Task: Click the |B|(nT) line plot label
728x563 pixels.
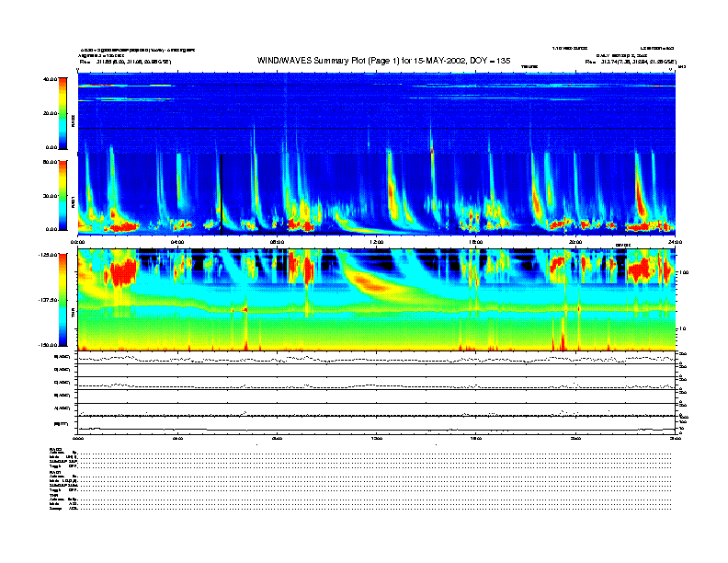Action: 62,424
